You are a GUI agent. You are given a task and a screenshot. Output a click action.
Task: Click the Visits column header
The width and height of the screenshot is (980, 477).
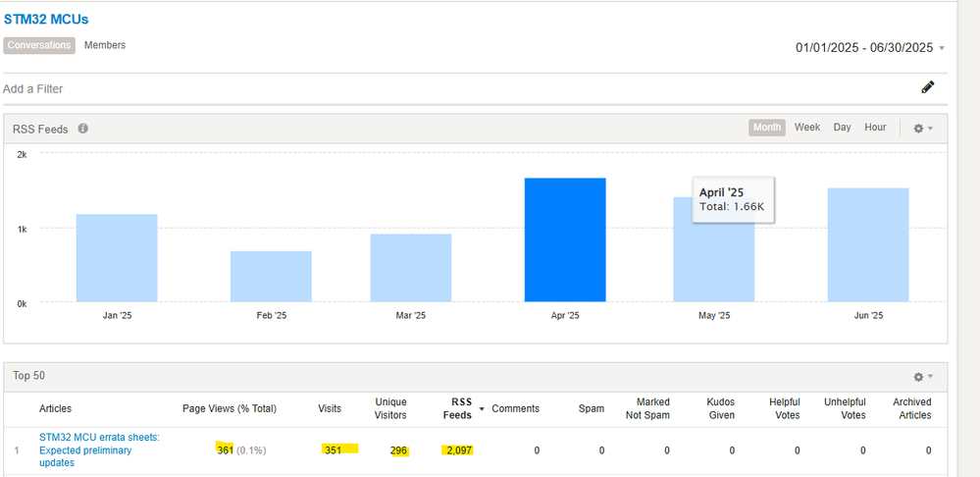pos(330,409)
